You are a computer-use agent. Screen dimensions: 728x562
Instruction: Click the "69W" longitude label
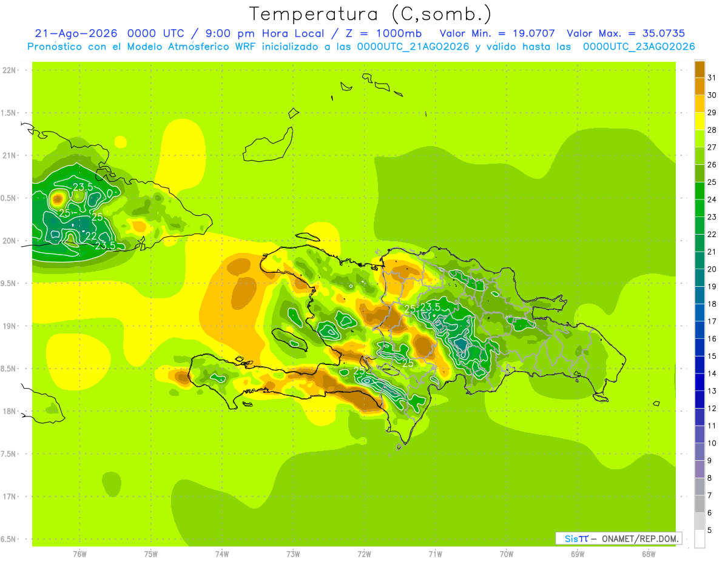pos(578,554)
